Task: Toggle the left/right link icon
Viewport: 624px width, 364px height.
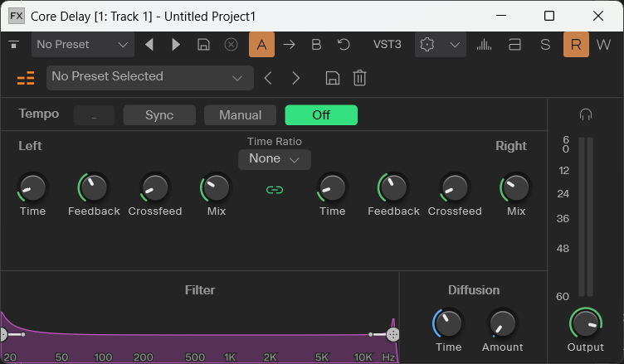Action: [275, 190]
